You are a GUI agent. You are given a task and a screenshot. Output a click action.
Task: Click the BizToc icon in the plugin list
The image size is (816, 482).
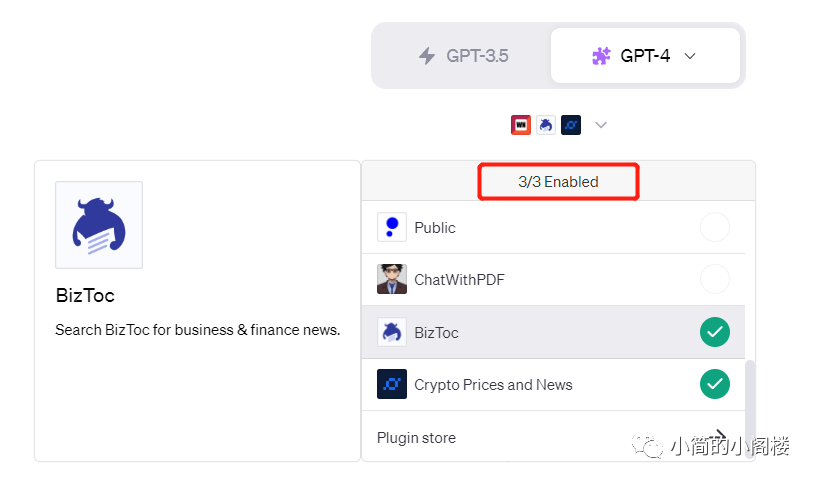coord(392,332)
